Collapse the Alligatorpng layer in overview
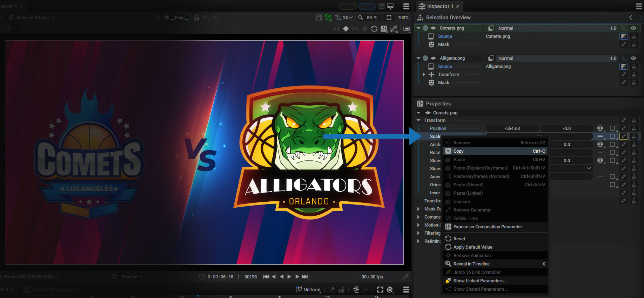644x298 pixels. click(418, 58)
